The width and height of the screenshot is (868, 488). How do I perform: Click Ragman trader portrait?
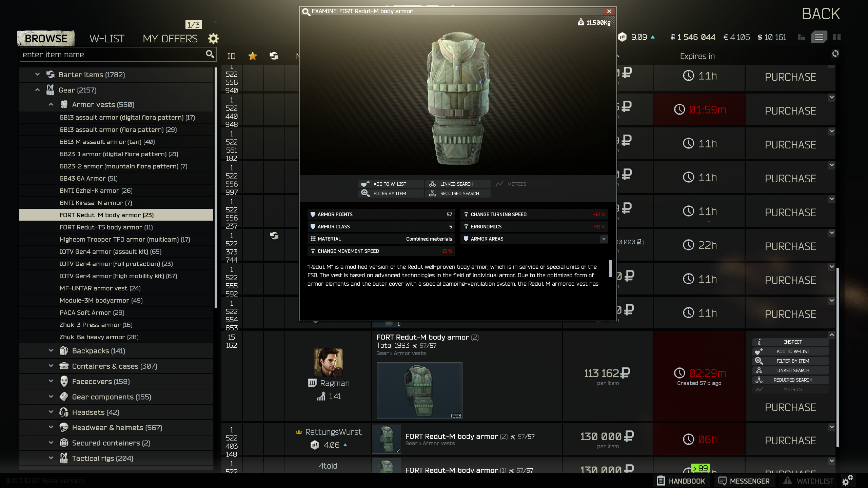328,363
